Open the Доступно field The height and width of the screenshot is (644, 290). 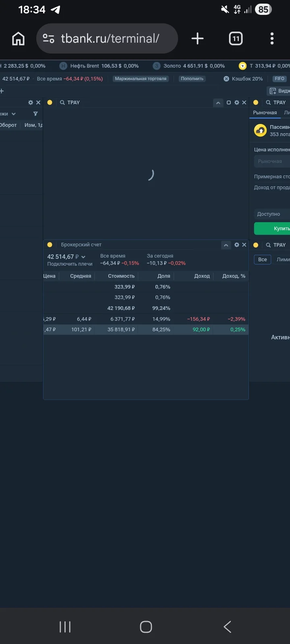tap(272, 214)
